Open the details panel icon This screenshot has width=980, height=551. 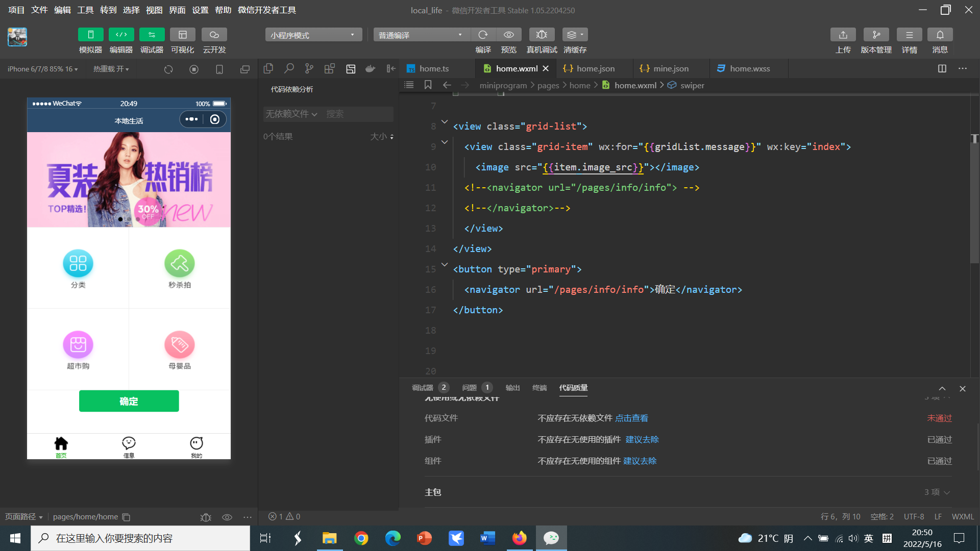pos(909,35)
